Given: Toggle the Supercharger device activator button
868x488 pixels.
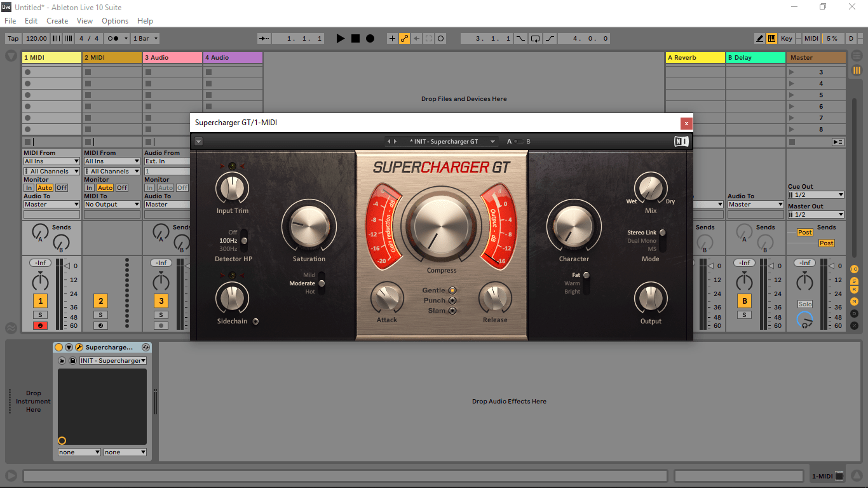Looking at the screenshot, I should click(x=59, y=348).
